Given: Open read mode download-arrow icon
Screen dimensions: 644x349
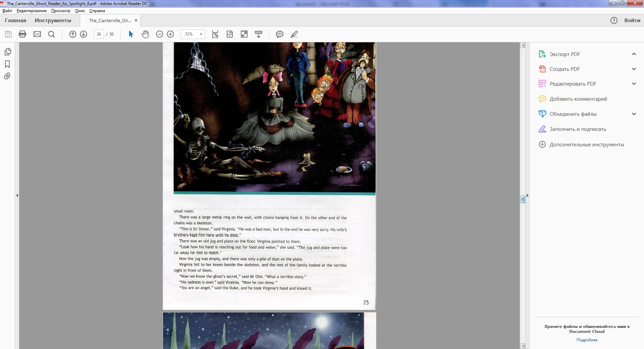Looking at the screenshot, I should point(259,34).
